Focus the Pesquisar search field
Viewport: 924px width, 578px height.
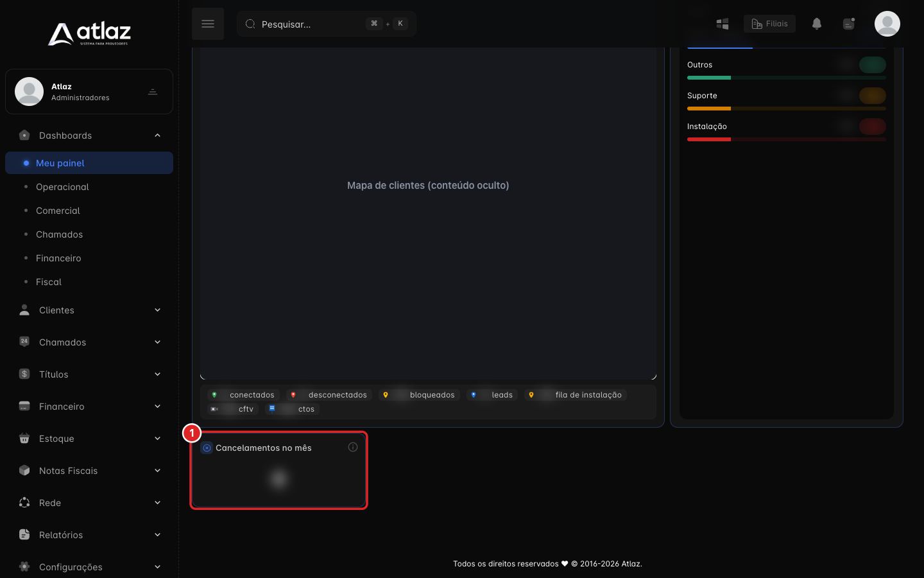pyautogui.click(x=327, y=24)
